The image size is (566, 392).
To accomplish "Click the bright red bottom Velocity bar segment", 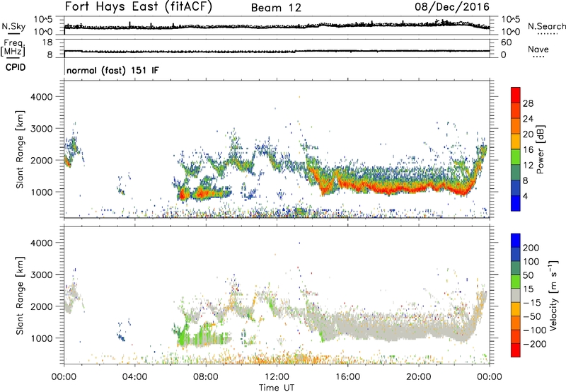I will click(x=516, y=350).
